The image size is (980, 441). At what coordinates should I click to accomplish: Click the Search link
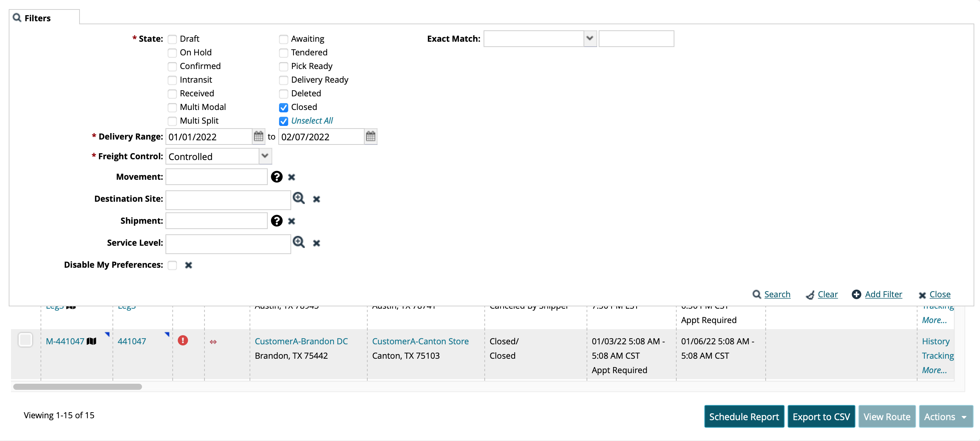coord(777,294)
